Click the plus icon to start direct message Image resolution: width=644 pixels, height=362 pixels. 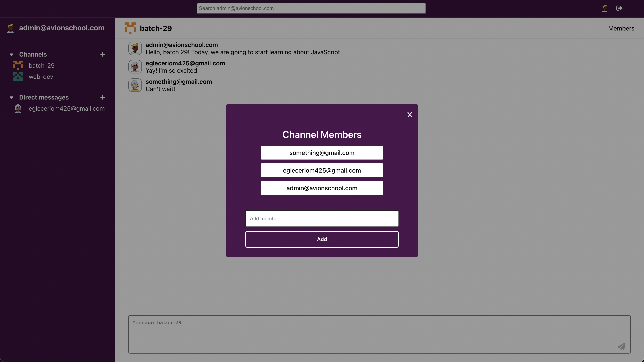[x=103, y=97]
